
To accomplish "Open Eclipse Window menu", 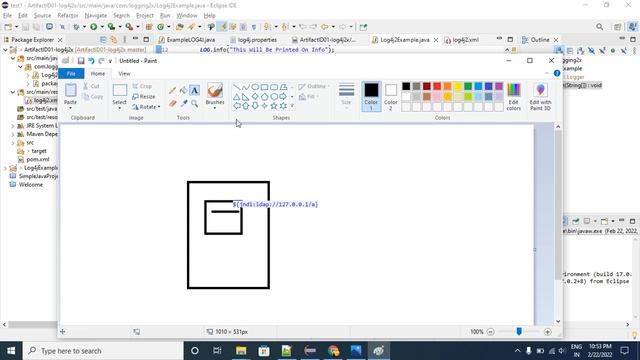I will click(187, 16).
